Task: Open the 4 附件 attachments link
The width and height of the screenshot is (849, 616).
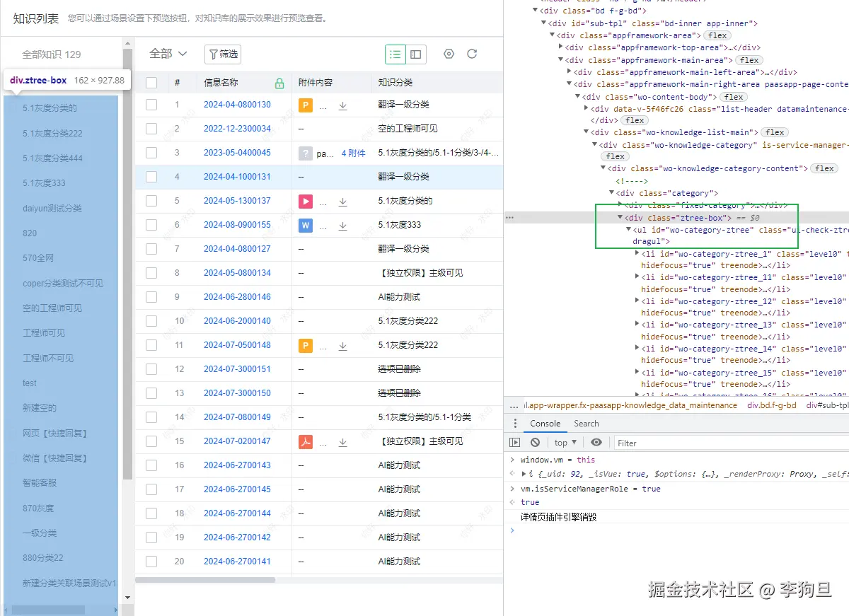Action: coord(354,153)
